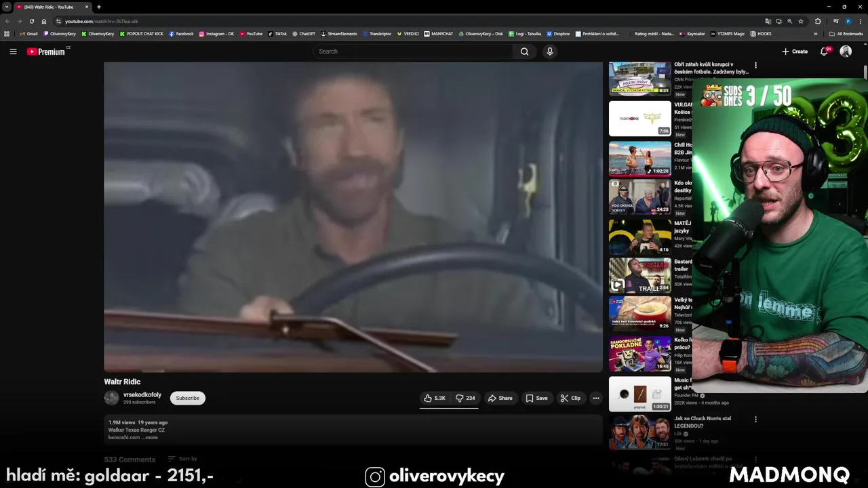This screenshot has width=868, height=488.
Task: Create a Clip of the video
Action: coord(570,399)
